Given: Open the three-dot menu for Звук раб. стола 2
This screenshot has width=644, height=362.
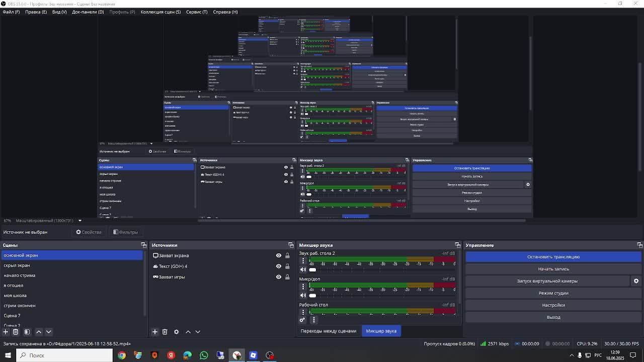Looking at the screenshot, I should click(x=303, y=261).
